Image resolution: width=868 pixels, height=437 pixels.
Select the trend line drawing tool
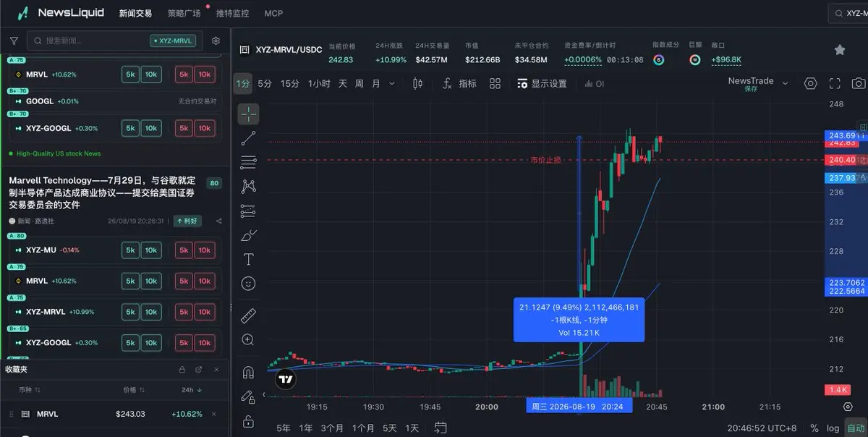pyautogui.click(x=248, y=137)
